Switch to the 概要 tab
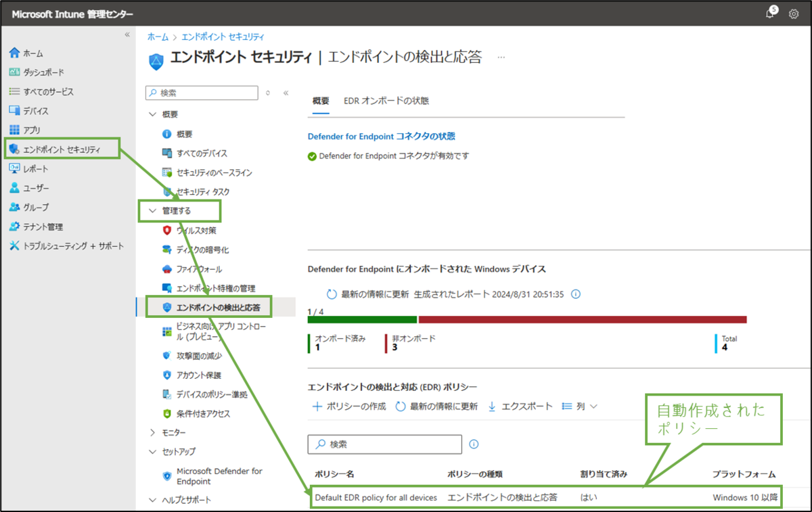812x512 pixels. click(321, 101)
